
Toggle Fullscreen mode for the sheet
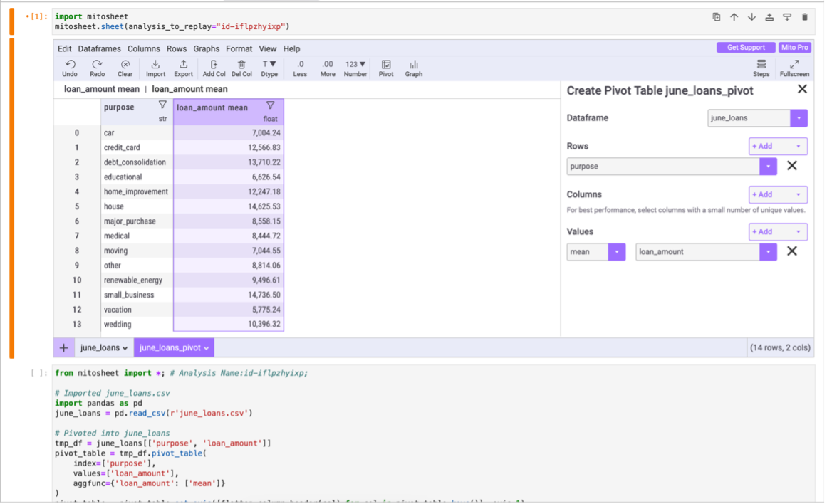coord(794,68)
